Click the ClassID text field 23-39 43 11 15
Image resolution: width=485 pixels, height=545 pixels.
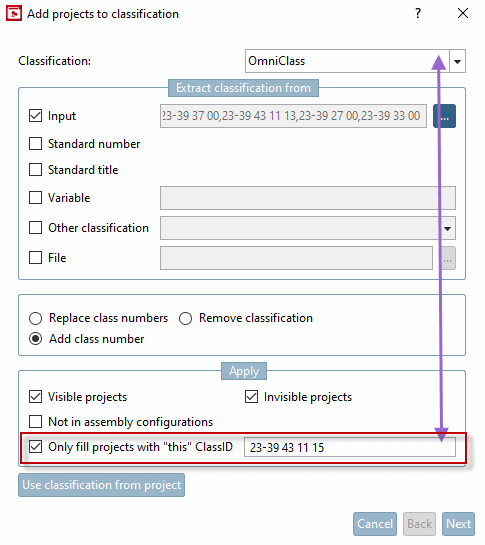pos(350,447)
